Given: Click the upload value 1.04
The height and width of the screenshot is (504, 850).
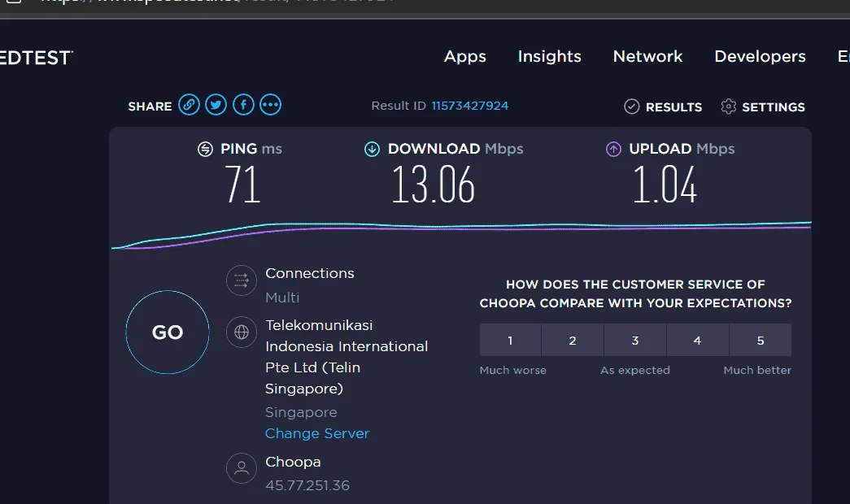Looking at the screenshot, I should coord(665,185).
